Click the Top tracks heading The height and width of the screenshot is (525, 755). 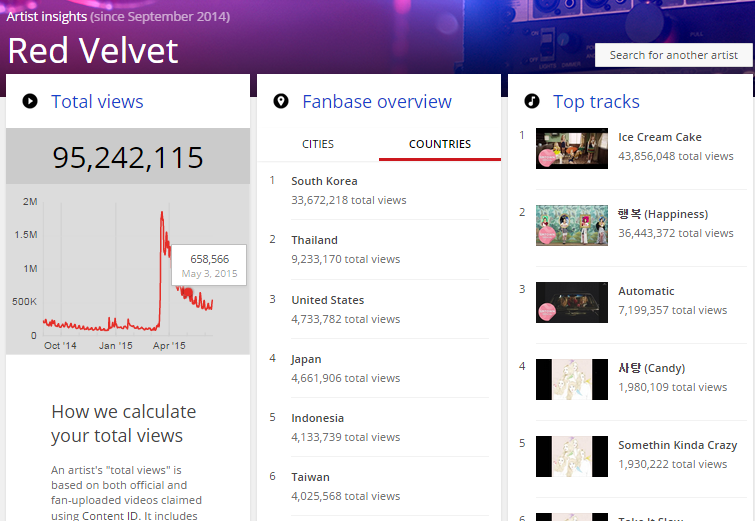click(596, 102)
